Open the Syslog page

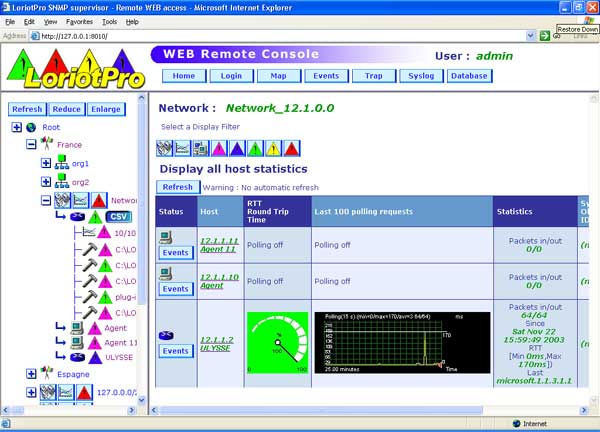tap(420, 76)
